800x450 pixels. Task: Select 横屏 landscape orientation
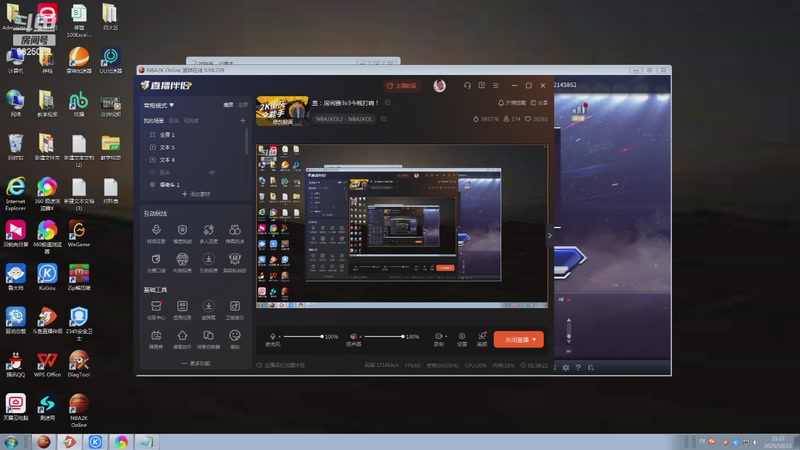[x=229, y=105]
